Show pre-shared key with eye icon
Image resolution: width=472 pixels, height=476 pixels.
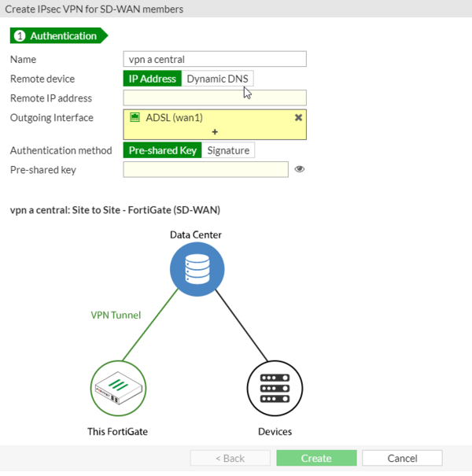click(x=300, y=169)
